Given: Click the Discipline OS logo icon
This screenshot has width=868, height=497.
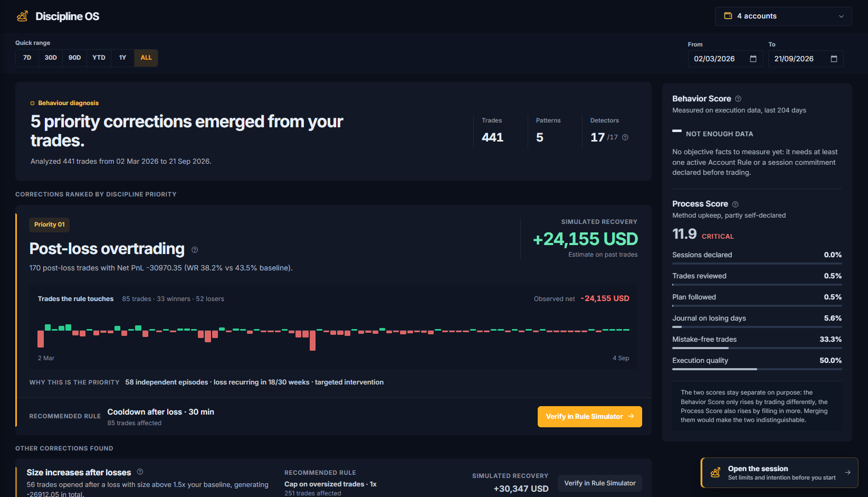Looking at the screenshot, I should (22, 16).
